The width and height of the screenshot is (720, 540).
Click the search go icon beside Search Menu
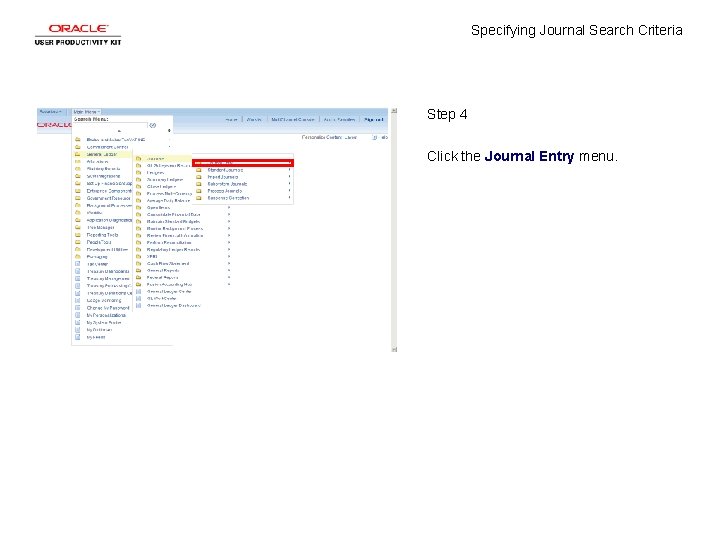pos(153,125)
